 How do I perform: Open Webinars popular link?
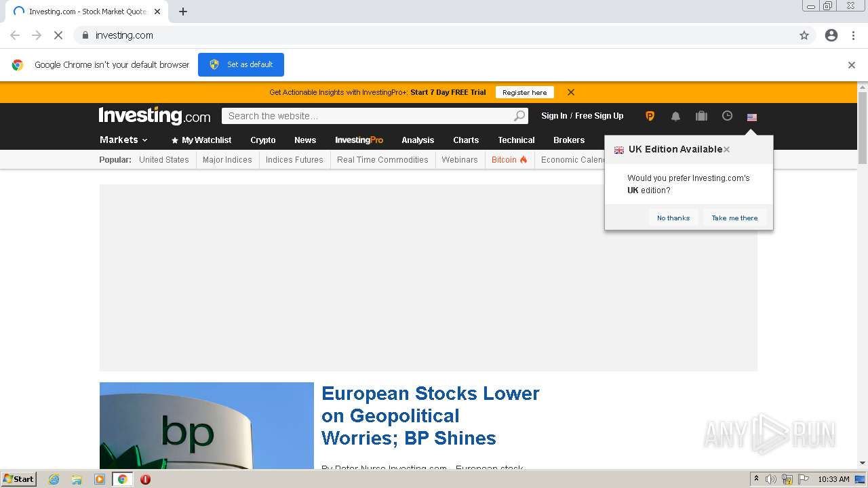coord(460,160)
